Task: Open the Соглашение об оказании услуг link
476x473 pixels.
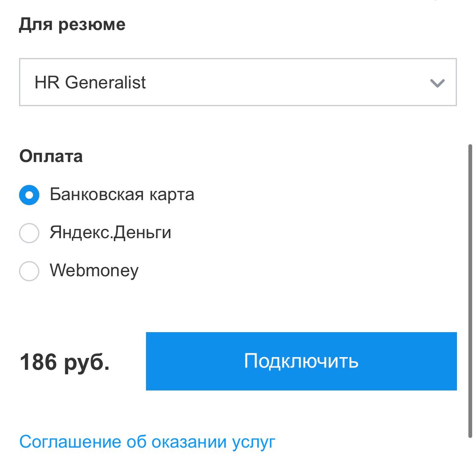Action: (147, 442)
